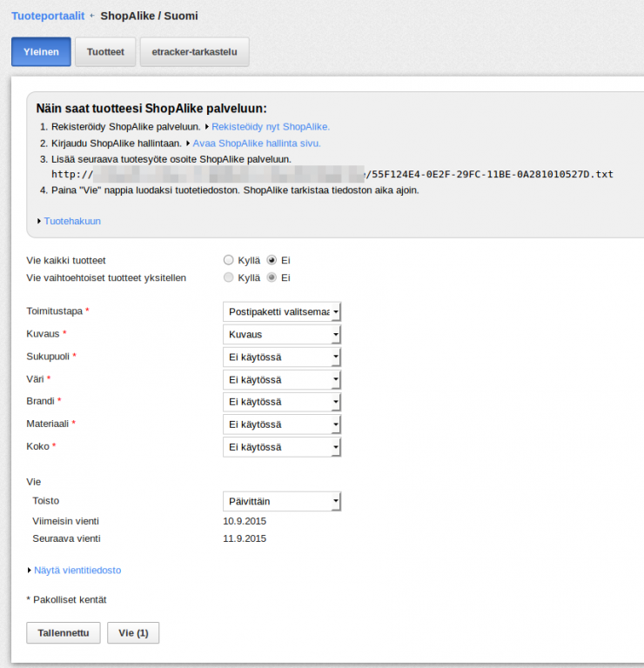Click the heading Näin saat tuotteesi ShopAlike palveluun

tap(151, 109)
